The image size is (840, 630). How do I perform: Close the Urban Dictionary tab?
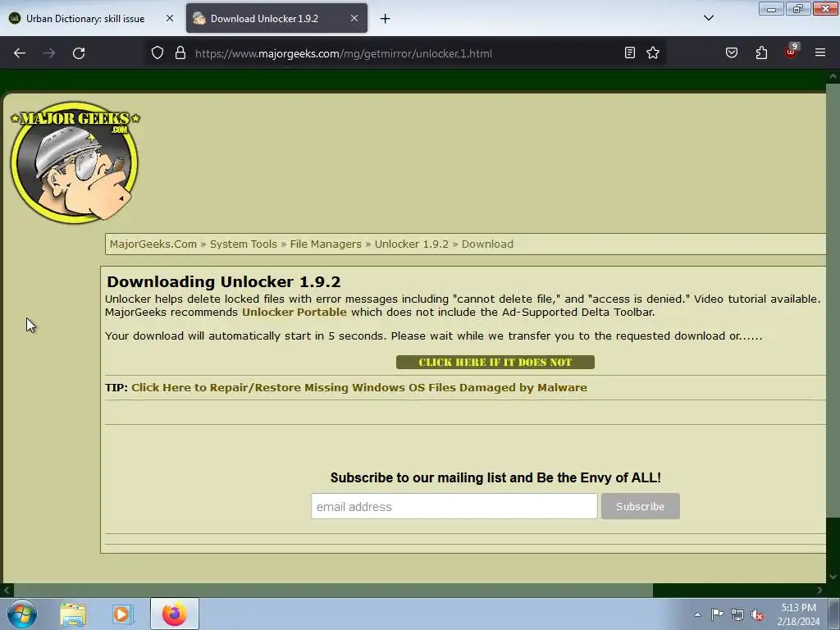point(169,18)
